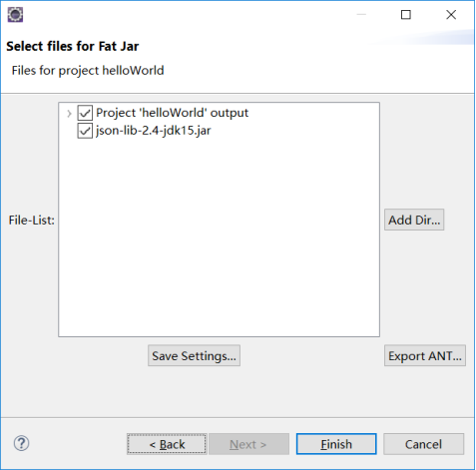476x470 pixels.
Task: Select the Project 'helloWorld' output label
Action: click(172, 113)
